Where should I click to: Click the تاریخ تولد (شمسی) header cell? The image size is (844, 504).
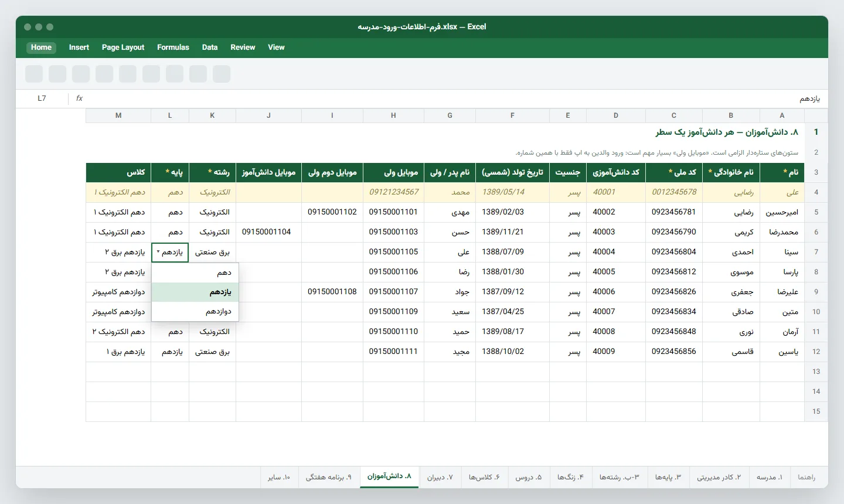click(512, 172)
